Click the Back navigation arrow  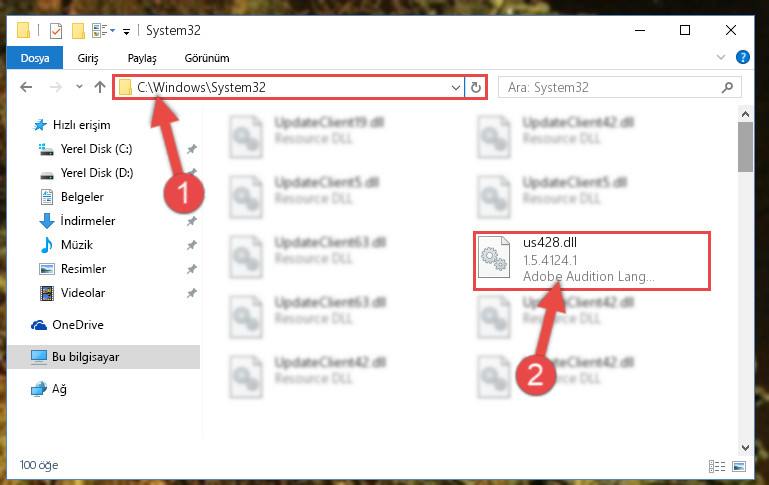click(x=26, y=87)
